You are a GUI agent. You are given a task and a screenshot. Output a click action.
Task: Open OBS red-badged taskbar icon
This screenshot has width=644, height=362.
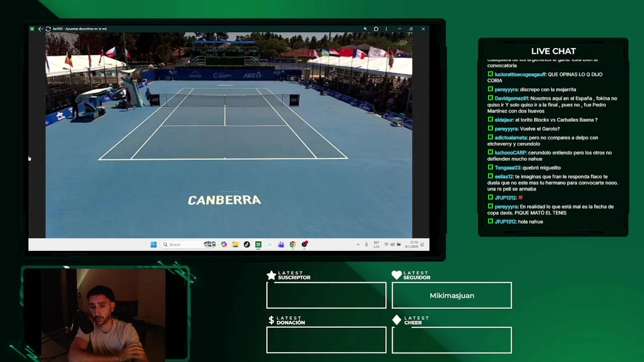[x=304, y=244]
